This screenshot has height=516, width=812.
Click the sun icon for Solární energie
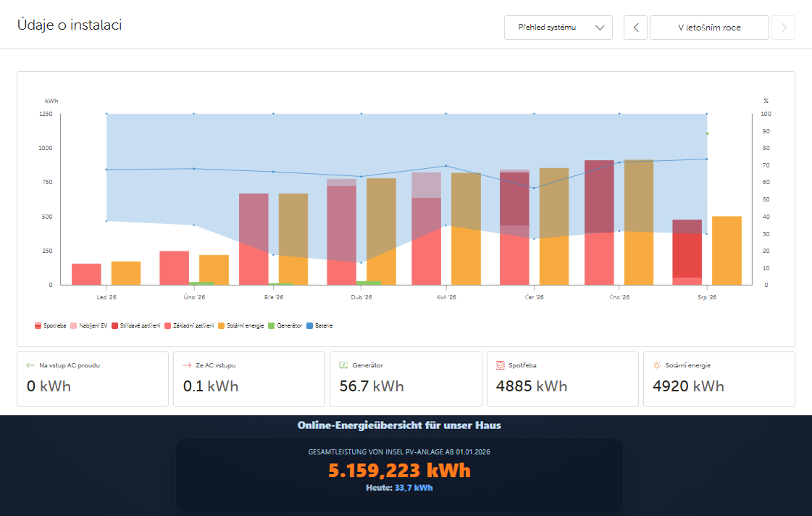point(657,365)
